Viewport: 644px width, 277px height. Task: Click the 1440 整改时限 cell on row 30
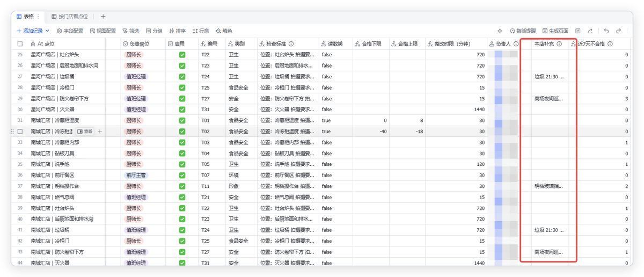pyautogui.click(x=456, y=110)
